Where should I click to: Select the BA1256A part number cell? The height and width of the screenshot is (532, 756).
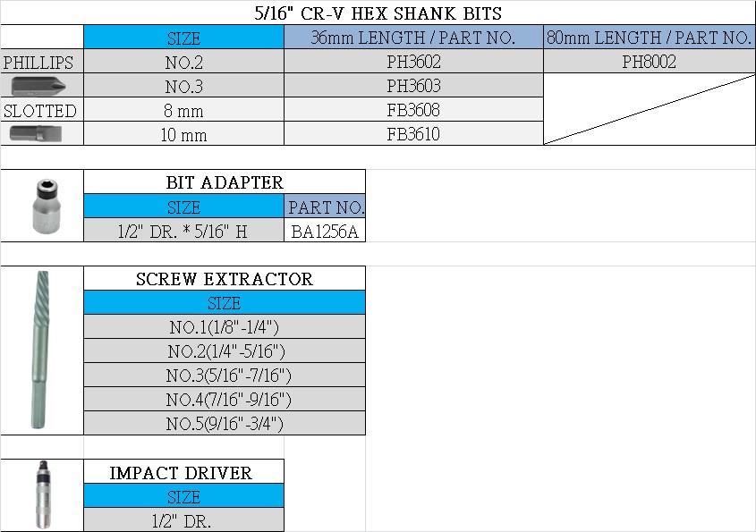325,231
